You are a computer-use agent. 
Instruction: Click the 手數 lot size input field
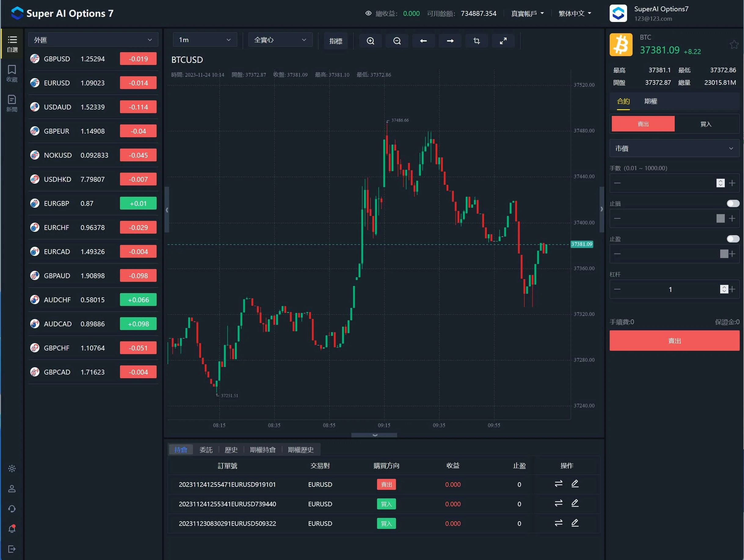tap(668, 183)
